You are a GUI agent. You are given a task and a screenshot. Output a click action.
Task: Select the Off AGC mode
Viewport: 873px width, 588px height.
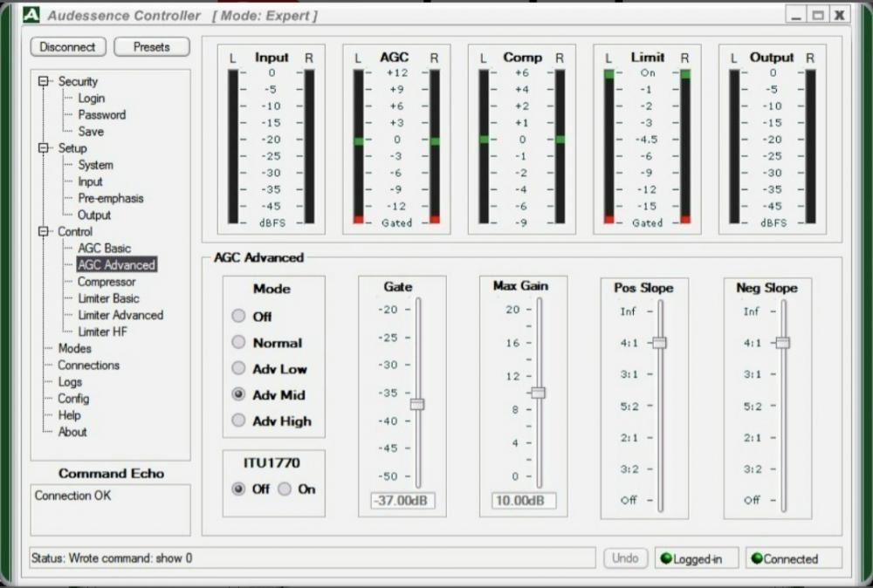238,316
